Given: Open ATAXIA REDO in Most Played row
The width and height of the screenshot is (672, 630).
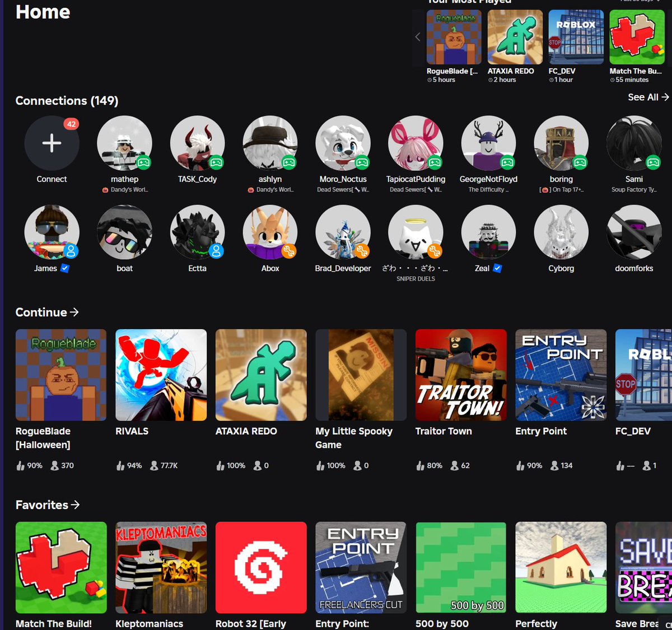Looking at the screenshot, I should point(515,37).
